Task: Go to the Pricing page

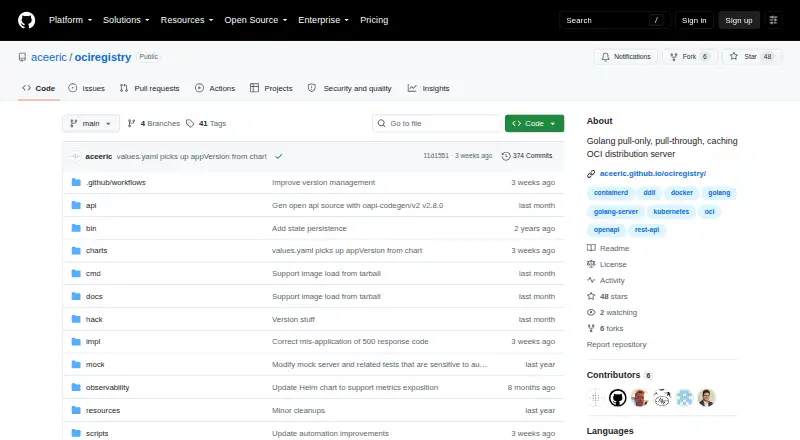Action: coord(374,20)
